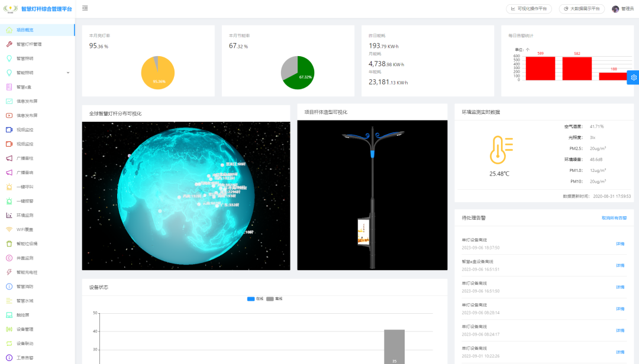Open 详情 for alarm at 18:37:50
This screenshot has height=364, width=639.
click(620, 243)
